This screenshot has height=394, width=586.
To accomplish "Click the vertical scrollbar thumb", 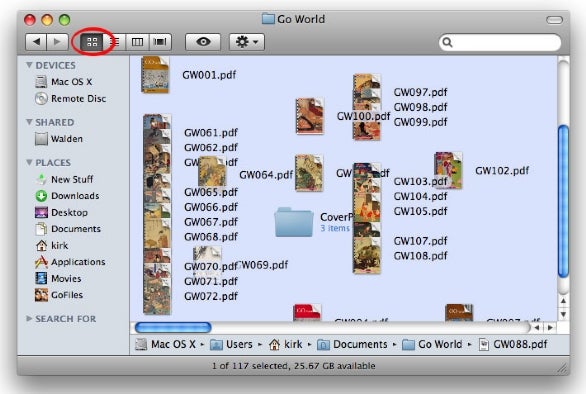I will click(x=563, y=201).
